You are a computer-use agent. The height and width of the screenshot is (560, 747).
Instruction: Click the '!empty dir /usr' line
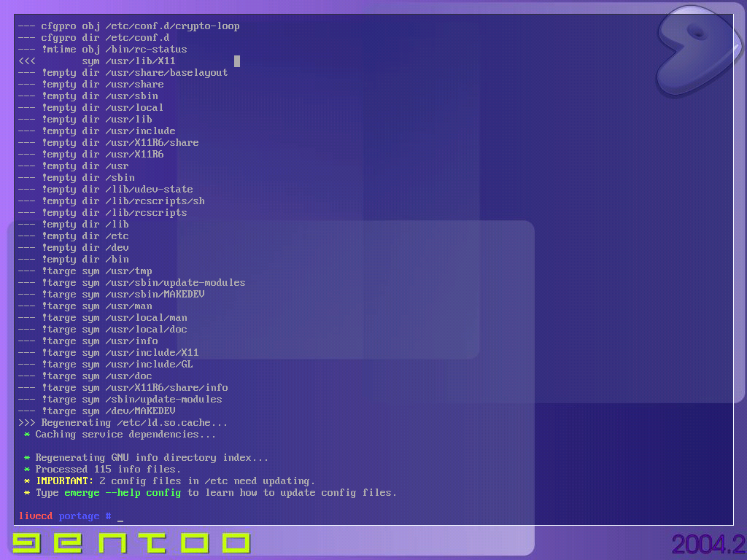click(x=74, y=166)
